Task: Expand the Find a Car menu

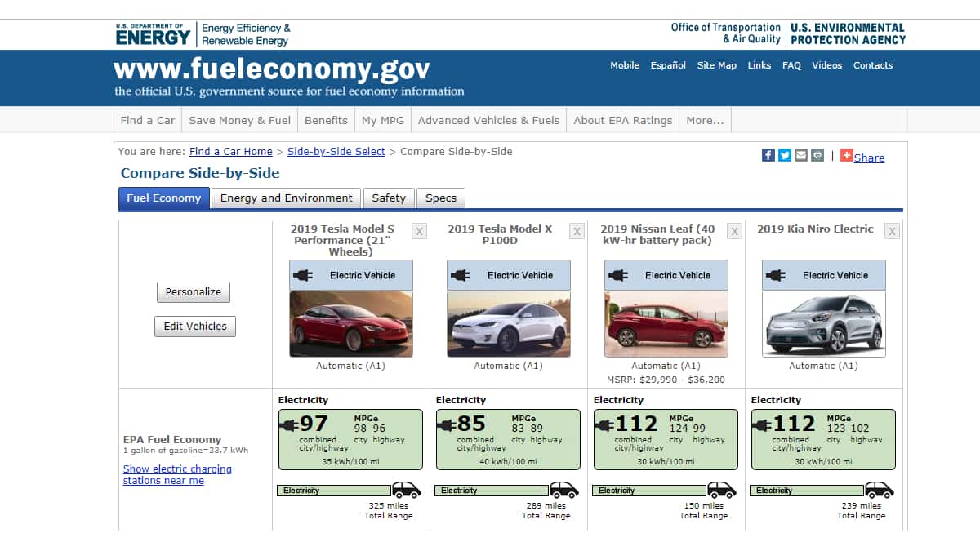Action: 148,120
